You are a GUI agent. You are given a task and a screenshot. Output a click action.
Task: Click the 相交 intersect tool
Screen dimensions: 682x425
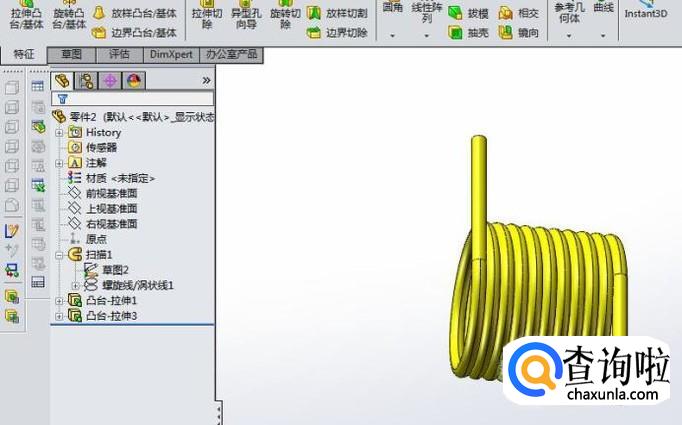[519, 13]
